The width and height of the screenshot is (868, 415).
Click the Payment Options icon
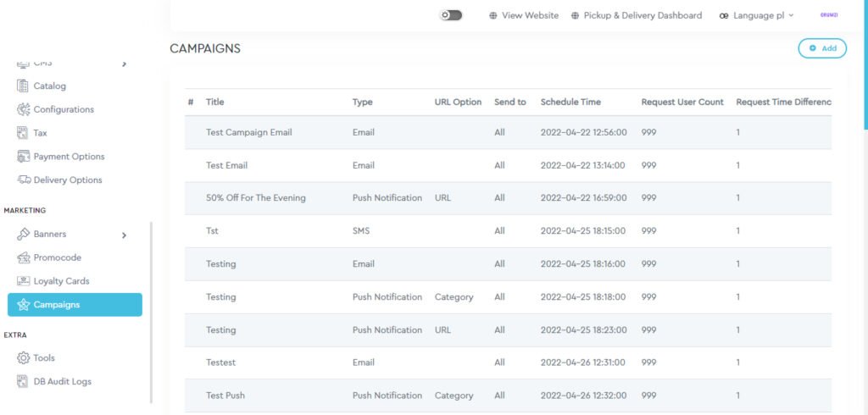[x=23, y=157]
